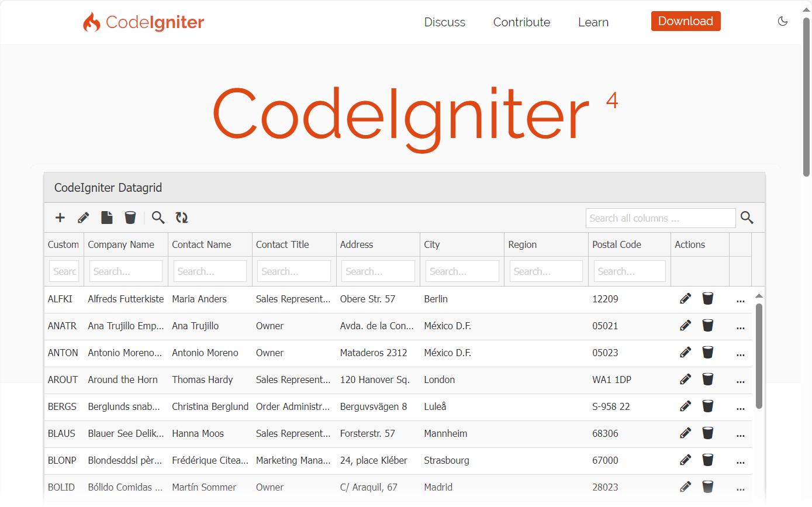Edit the ALFKI row with its pencil icon

click(x=685, y=299)
